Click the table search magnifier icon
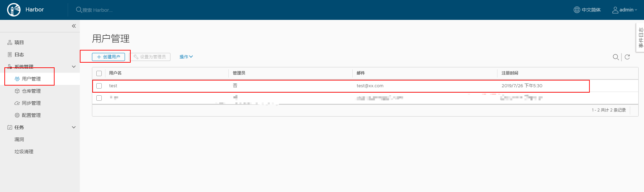 coord(615,57)
